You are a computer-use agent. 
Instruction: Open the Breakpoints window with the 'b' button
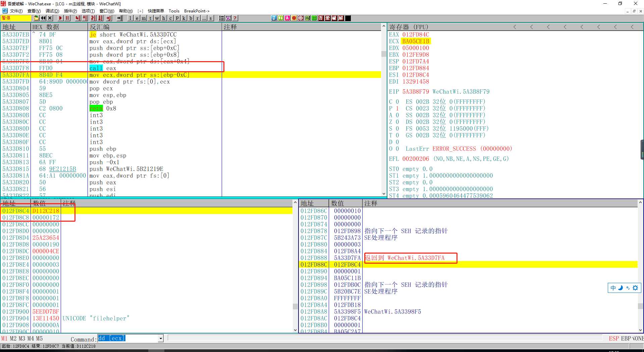click(x=191, y=18)
